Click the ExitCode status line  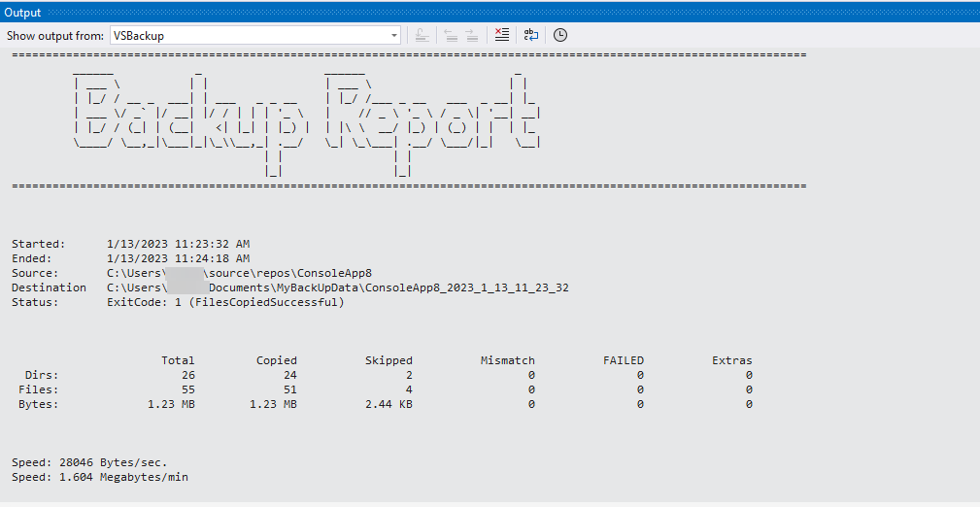click(x=225, y=302)
